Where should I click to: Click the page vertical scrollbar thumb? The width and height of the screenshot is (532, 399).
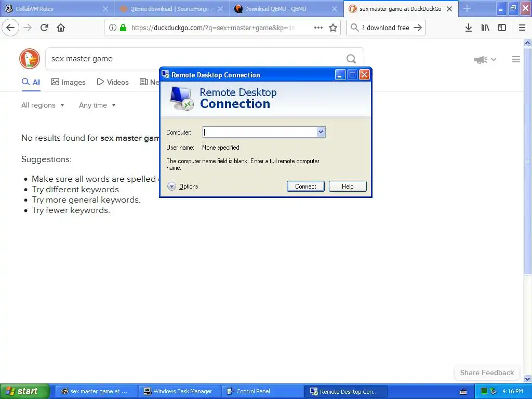[x=528, y=161]
